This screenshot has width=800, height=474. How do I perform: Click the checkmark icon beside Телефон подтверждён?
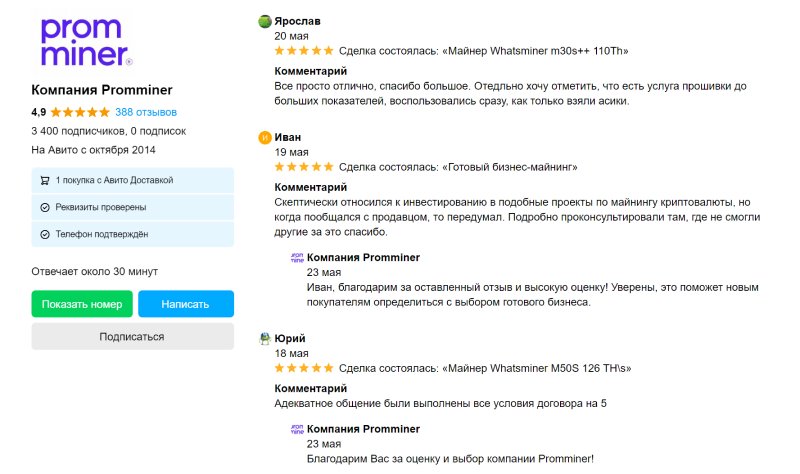click(x=45, y=235)
